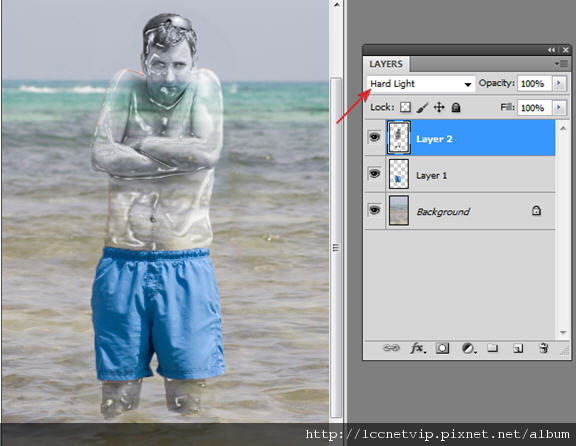Select Layer 2 thumbnail
Screen dimensions: 576x446
[x=399, y=137]
